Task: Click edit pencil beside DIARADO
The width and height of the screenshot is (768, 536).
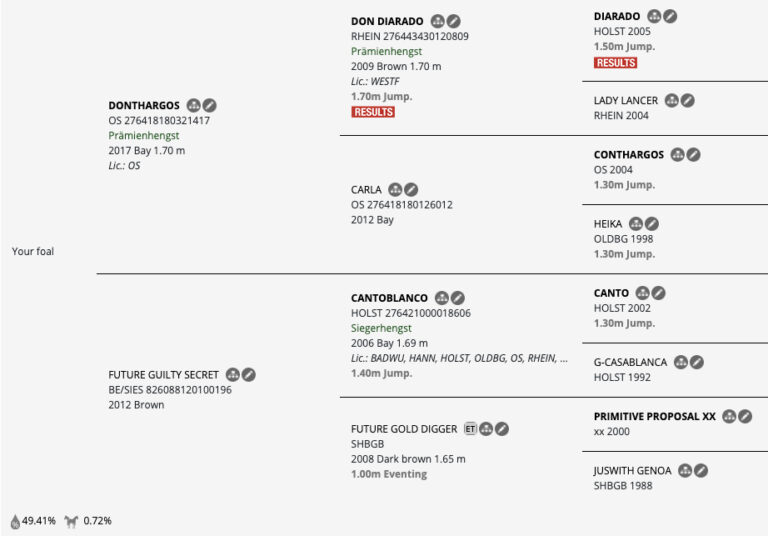Action: click(x=670, y=16)
